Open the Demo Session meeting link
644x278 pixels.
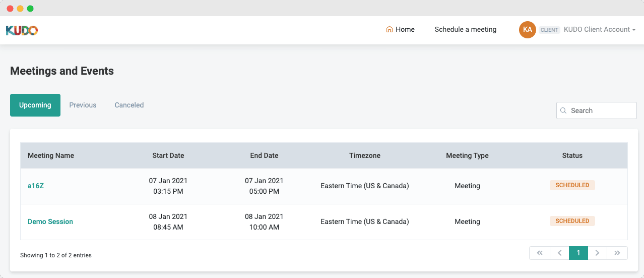click(x=50, y=221)
